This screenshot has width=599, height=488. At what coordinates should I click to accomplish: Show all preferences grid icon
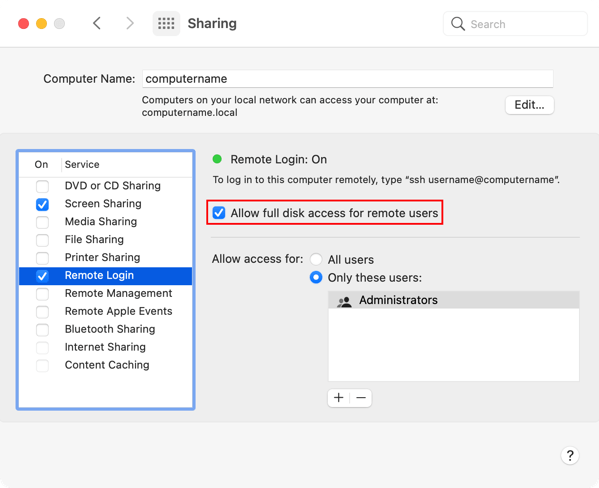(166, 23)
